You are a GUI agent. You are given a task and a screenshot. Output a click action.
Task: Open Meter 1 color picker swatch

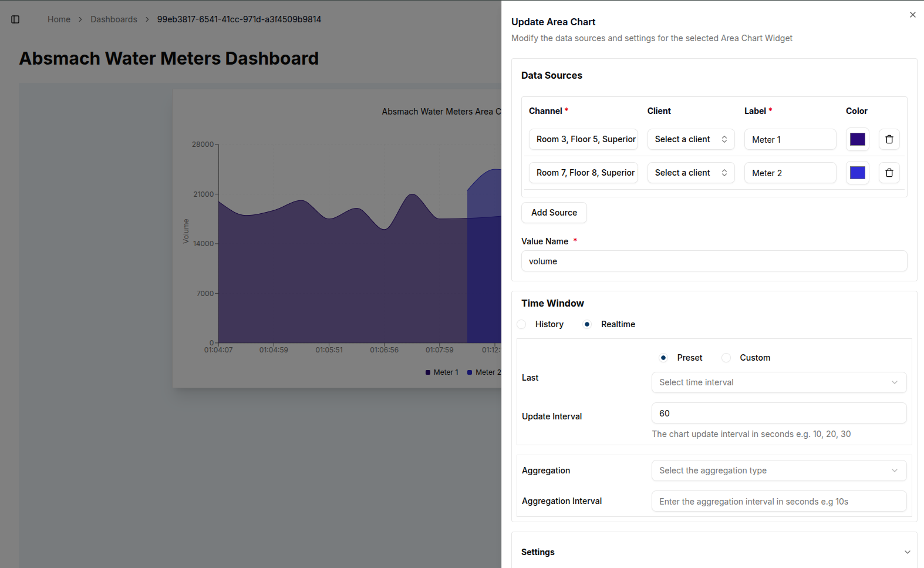point(857,139)
